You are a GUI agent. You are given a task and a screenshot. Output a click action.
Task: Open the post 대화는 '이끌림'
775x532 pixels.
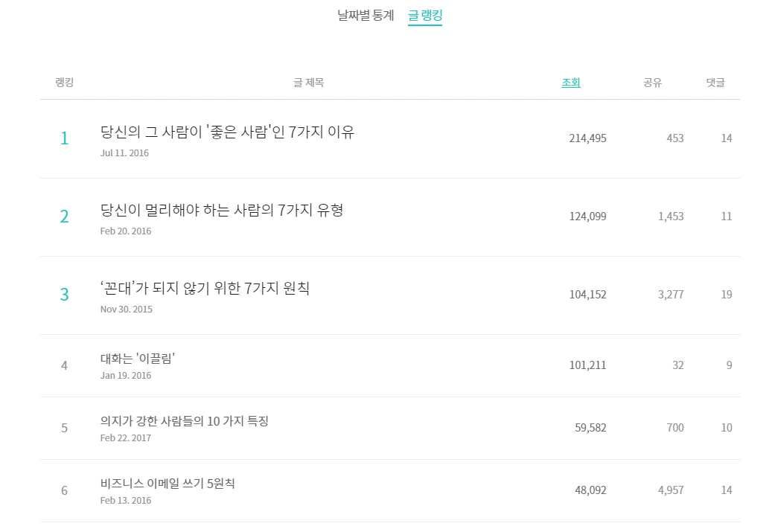[138, 358]
